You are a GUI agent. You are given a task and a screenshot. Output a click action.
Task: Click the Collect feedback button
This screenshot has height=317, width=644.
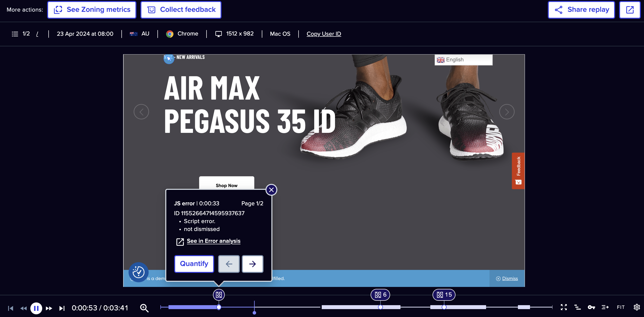point(181,10)
